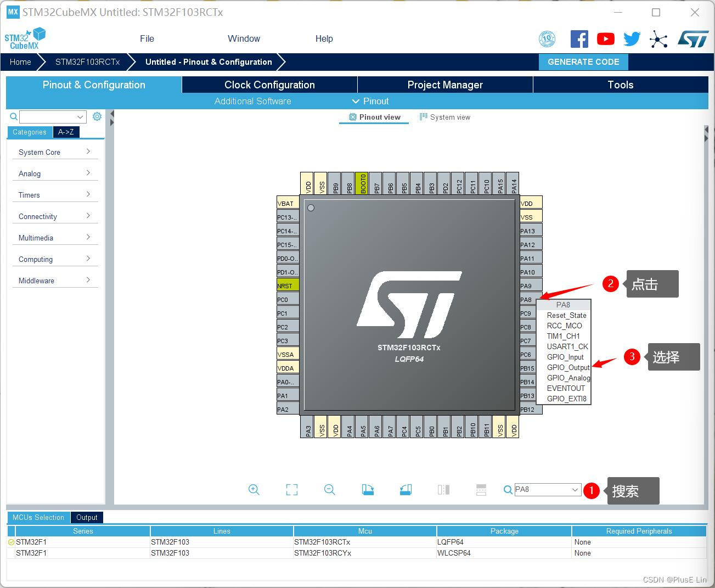
Task: Select the A->Z sorting tab
Action: click(x=66, y=132)
